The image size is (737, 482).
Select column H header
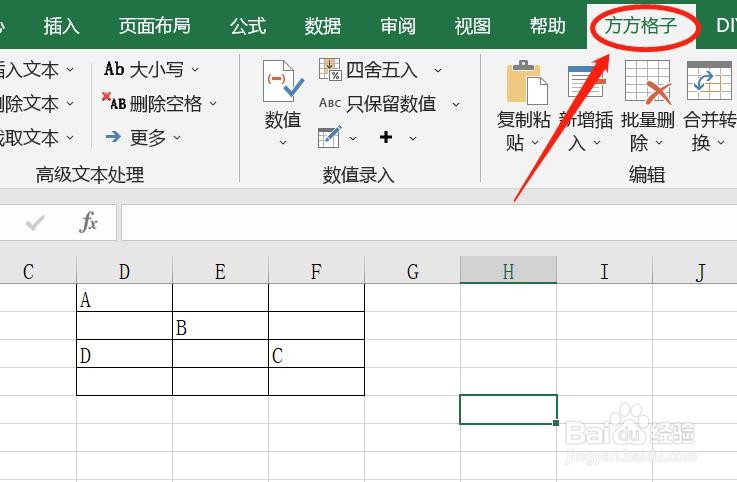tap(509, 271)
